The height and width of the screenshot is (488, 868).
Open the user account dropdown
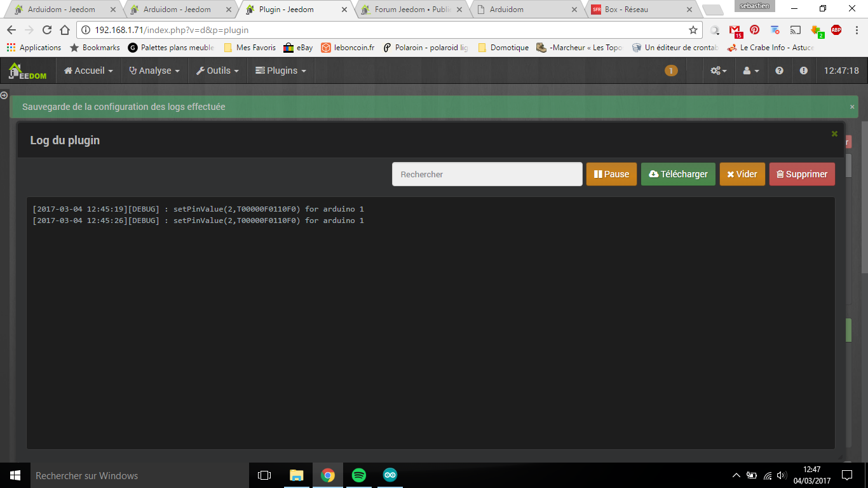tap(751, 71)
